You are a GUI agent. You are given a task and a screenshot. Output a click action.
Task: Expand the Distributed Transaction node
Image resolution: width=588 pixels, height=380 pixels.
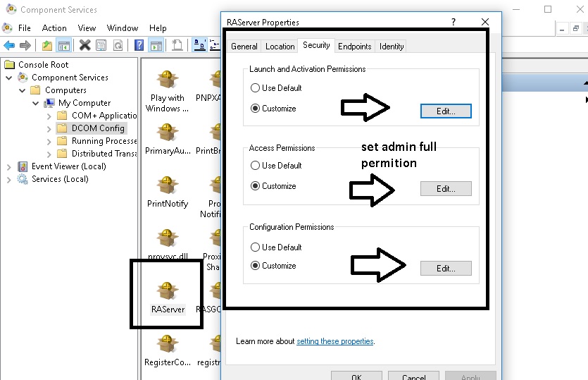[x=49, y=154]
